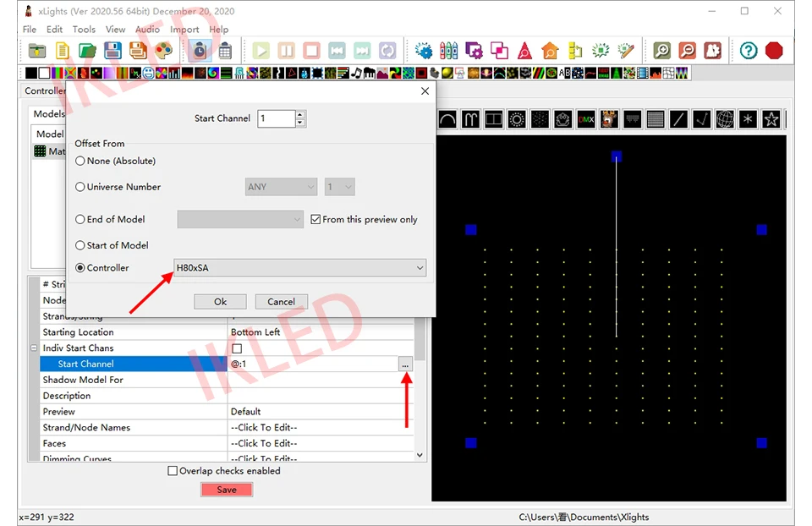Open the View menu

pyautogui.click(x=116, y=30)
